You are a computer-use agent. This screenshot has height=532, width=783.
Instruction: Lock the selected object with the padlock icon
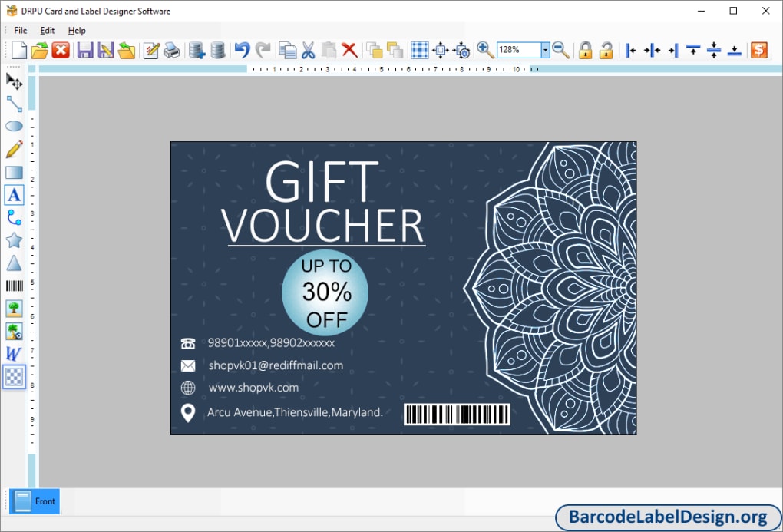[x=585, y=49]
